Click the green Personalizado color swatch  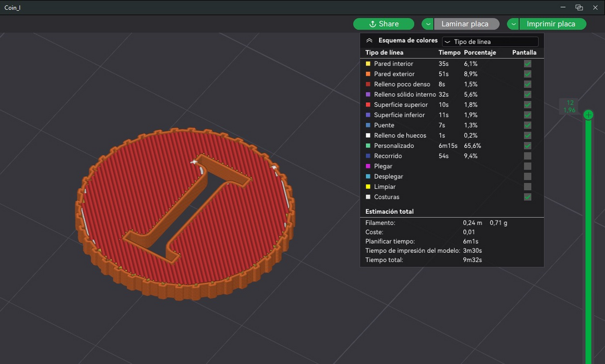coord(368,145)
